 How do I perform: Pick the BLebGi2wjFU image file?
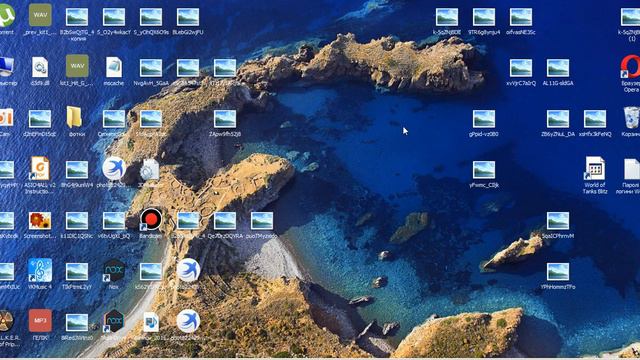(x=188, y=18)
